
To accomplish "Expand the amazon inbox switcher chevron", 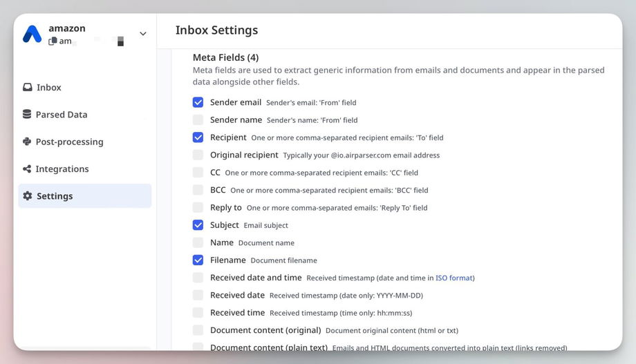I will [x=143, y=34].
